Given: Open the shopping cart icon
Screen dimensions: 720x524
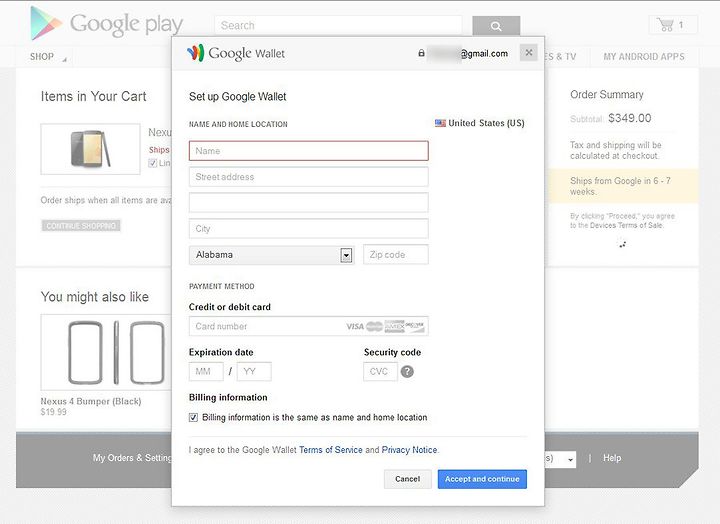Looking at the screenshot, I should (665, 24).
